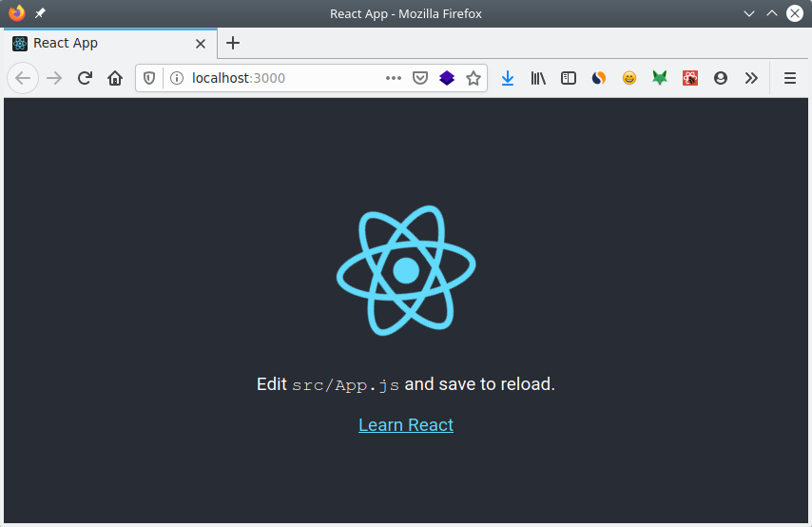Open a new tab with plus button
This screenshot has width=812, height=527.
point(233,43)
